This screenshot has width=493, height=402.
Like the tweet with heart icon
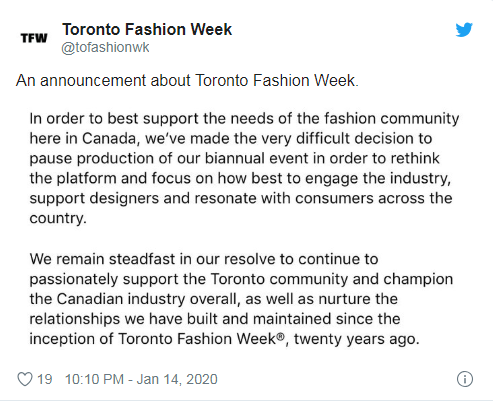(x=25, y=379)
